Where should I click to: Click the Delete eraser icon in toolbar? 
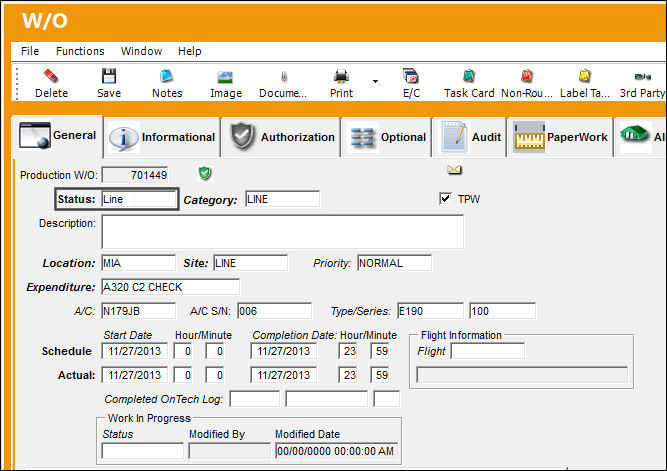[51, 76]
